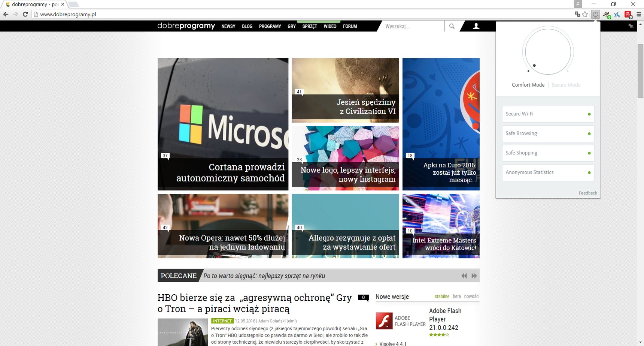Click the browser Back arrow
The height and width of the screenshot is (346, 644).
[6, 14]
